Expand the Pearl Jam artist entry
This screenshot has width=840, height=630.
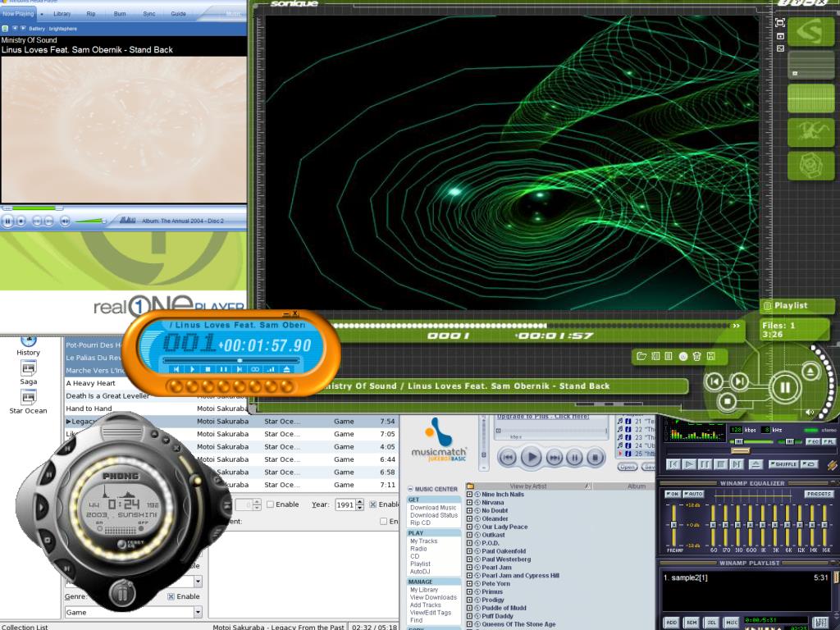pos(470,568)
